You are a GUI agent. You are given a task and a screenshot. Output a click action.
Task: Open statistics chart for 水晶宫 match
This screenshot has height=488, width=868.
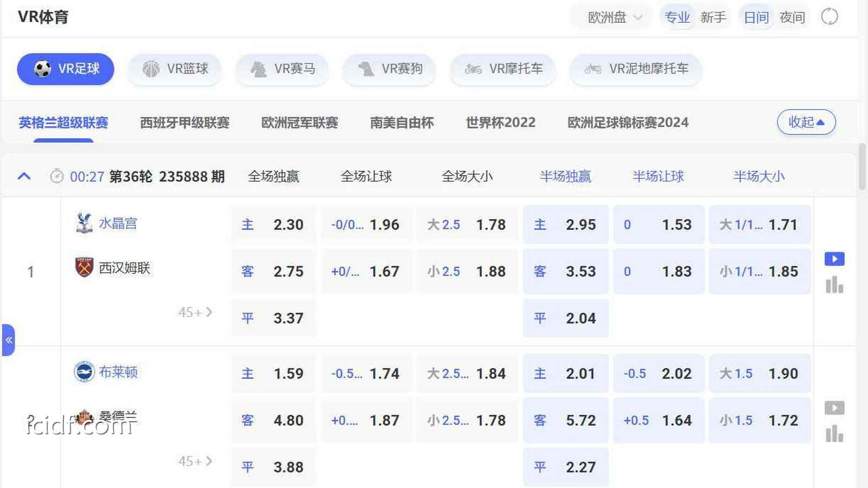point(834,285)
